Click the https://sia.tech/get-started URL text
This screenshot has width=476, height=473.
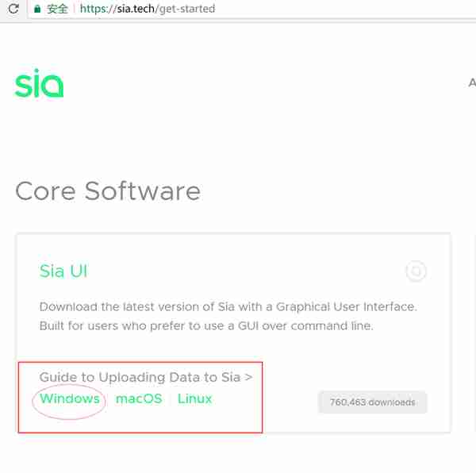pyautogui.click(x=148, y=9)
